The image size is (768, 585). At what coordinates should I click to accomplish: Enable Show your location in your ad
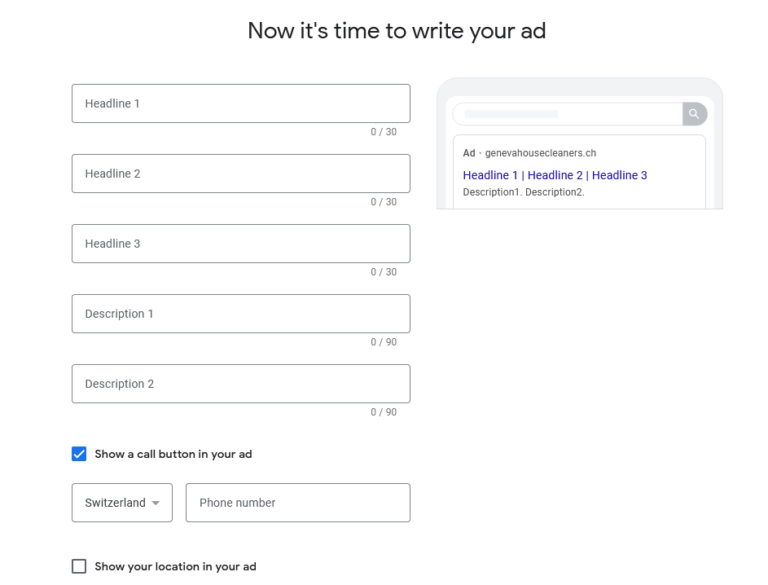(79, 566)
